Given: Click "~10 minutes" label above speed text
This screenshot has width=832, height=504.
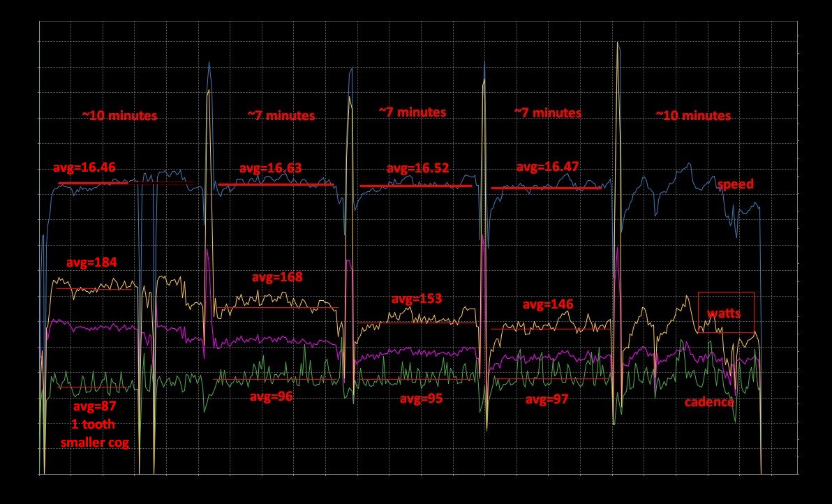Looking at the screenshot, I should point(693,115).
